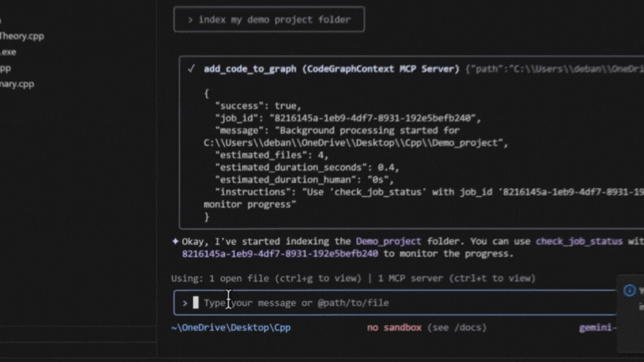
Task: Click the checkmark beside add_code_to_graph
Action: pyautogui.click(x=192, y=69)
